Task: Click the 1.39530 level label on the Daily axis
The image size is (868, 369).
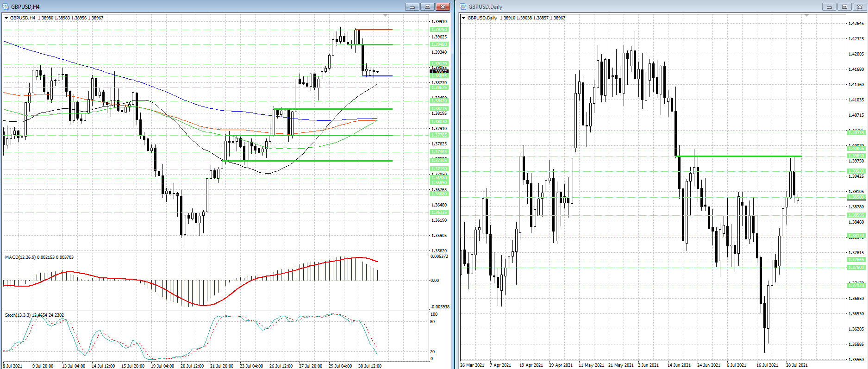Action: (856, 171)
